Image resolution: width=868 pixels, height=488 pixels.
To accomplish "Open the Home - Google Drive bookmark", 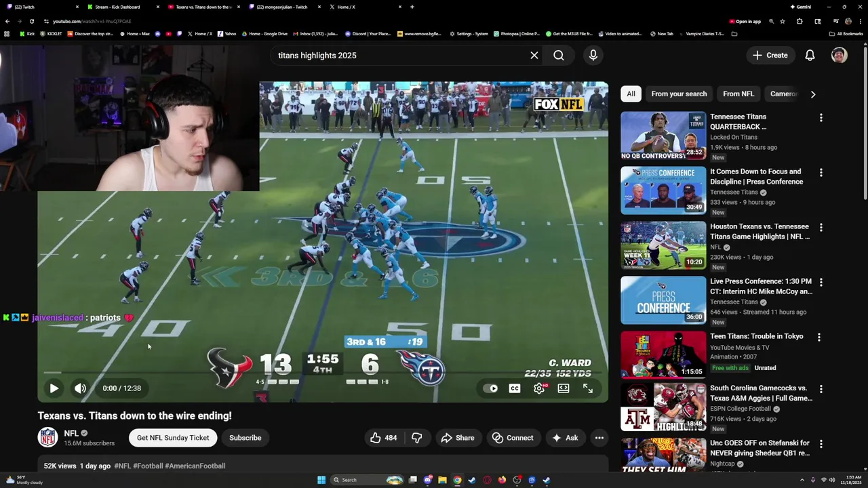I will pos(264,34).
